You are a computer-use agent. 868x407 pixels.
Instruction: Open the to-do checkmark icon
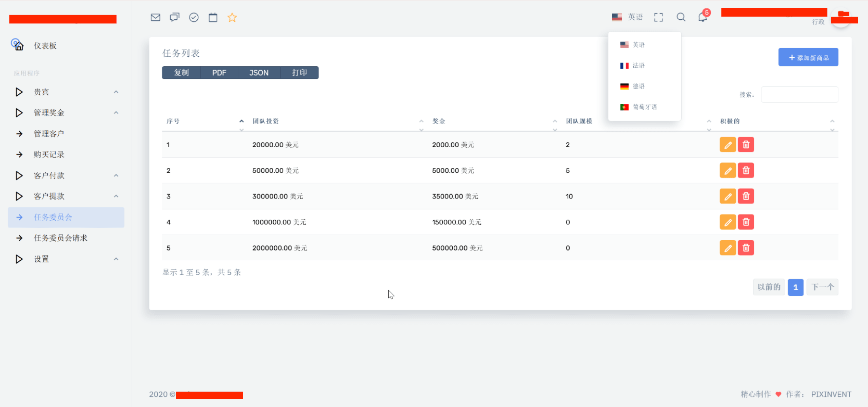click(194, 17)
